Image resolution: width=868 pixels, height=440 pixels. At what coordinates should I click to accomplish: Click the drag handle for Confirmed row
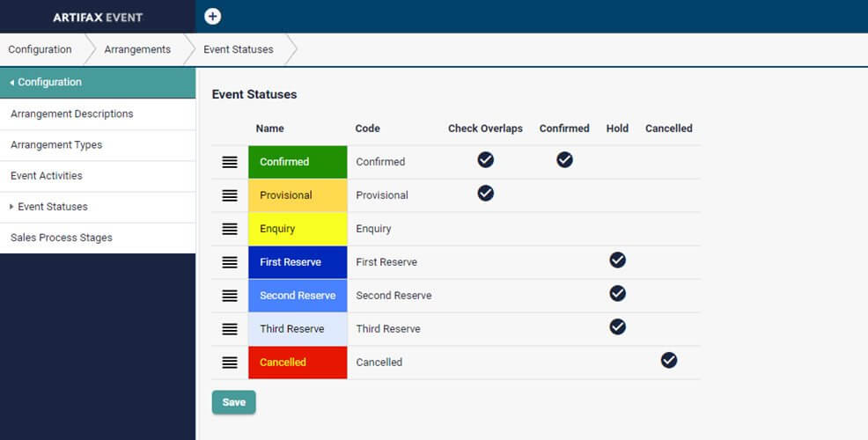click(230, 162)
